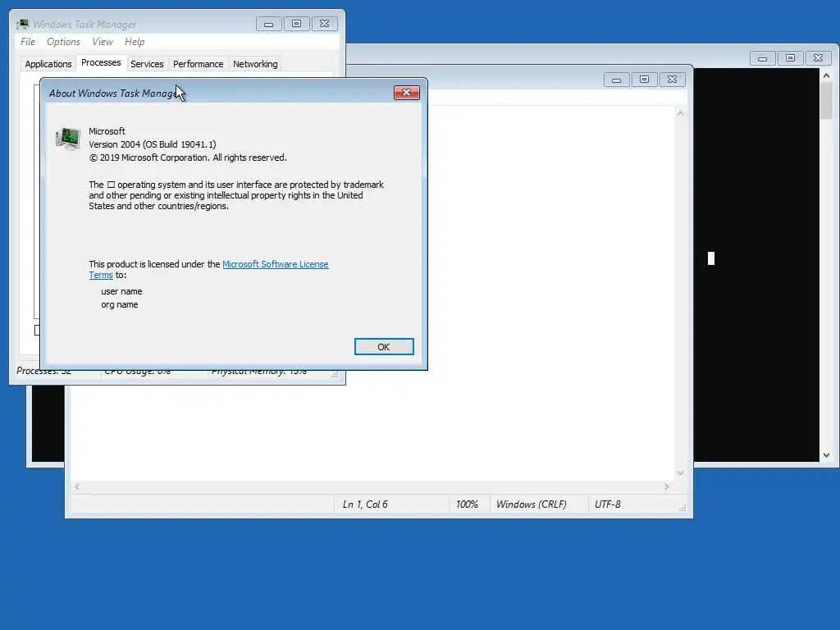Viewport: 840px width, 630px height.
Task: Minimize the console window
Action: (x=762, y=58)
